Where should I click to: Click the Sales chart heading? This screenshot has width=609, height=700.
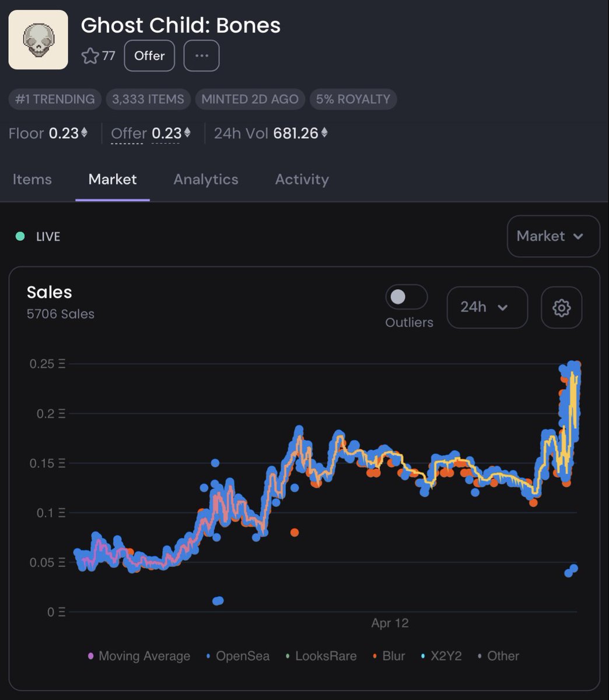50,292
